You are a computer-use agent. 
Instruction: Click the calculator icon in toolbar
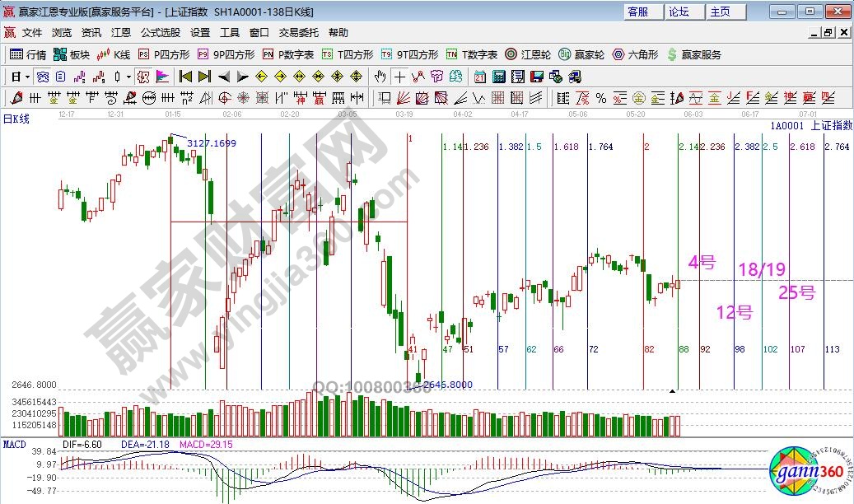click(498, 77)
